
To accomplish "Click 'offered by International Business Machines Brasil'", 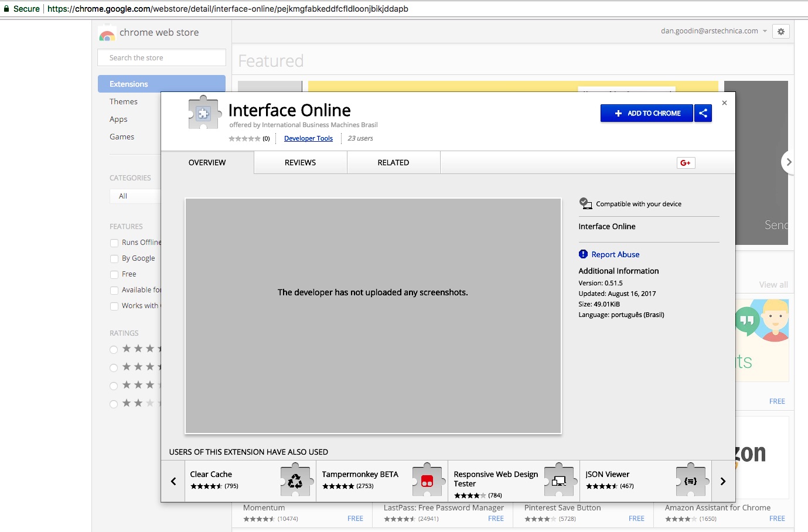I will (304, 125).
